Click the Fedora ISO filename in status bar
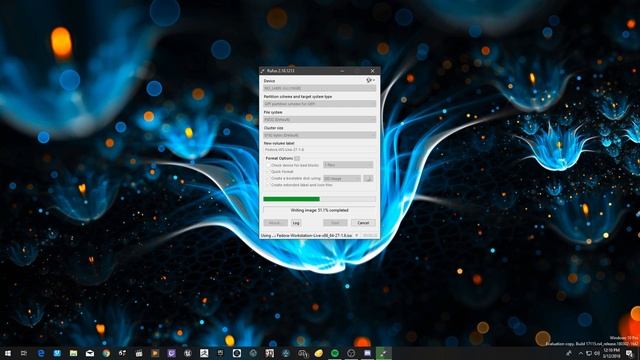 click(314, 236)
